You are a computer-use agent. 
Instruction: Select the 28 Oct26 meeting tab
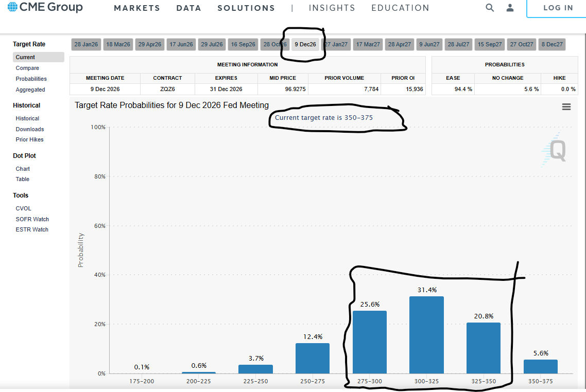(274, 44)
